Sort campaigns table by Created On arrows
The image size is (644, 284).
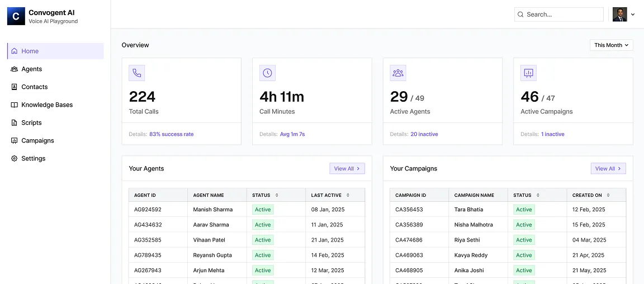coord(608,195)
